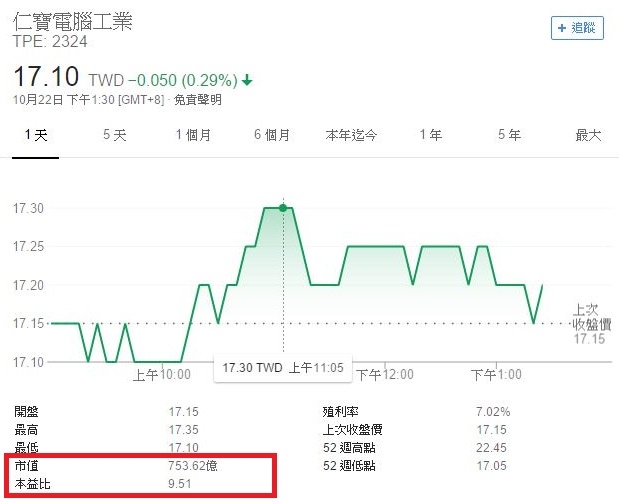Switch to the 5 年 range

point(509,135)
